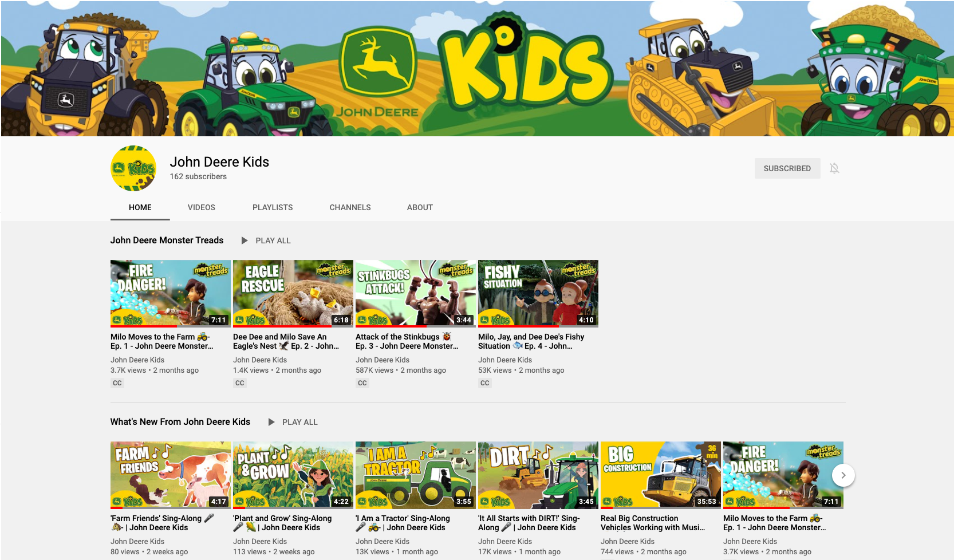Viewport: 954px width, 560px height.
Task: Open John Deere Monster Treads section title
Action: [167, 240]
